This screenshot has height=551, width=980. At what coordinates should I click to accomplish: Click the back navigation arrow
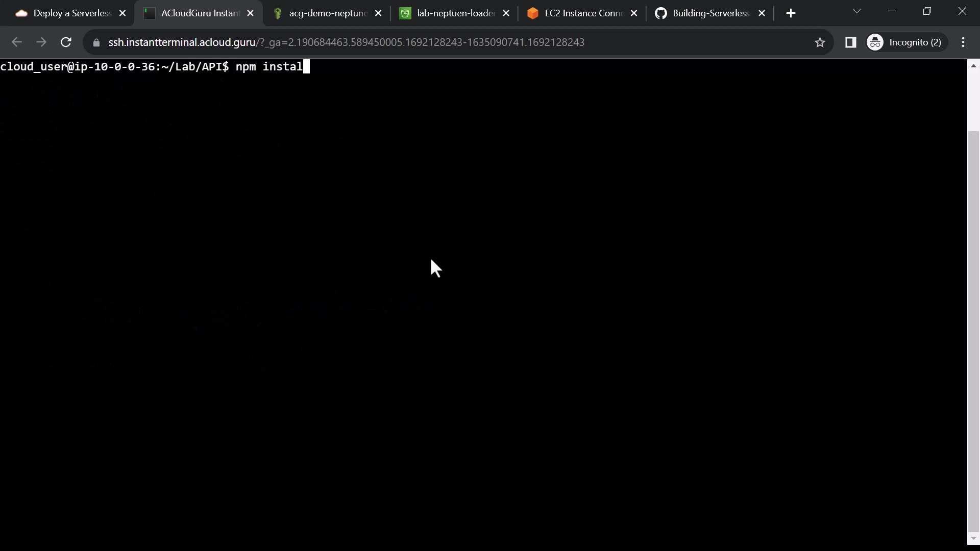point(17,42)
